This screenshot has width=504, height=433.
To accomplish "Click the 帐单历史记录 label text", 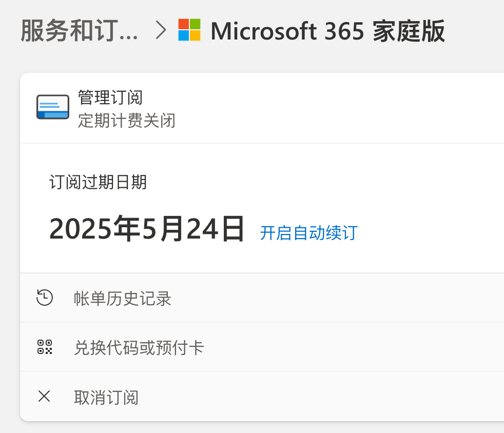I will click(123, 299).
